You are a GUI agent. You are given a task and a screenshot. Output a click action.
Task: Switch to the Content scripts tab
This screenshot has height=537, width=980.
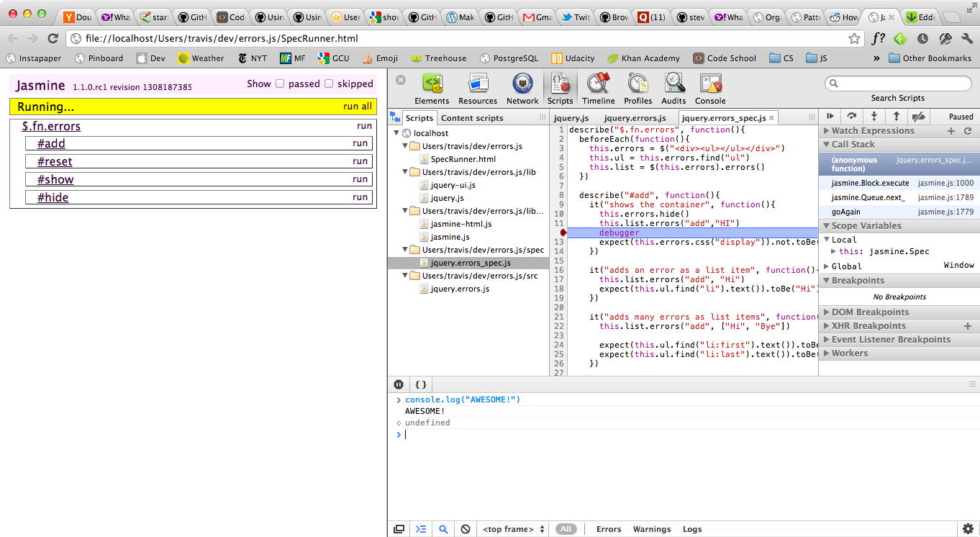tap(472, 118)
